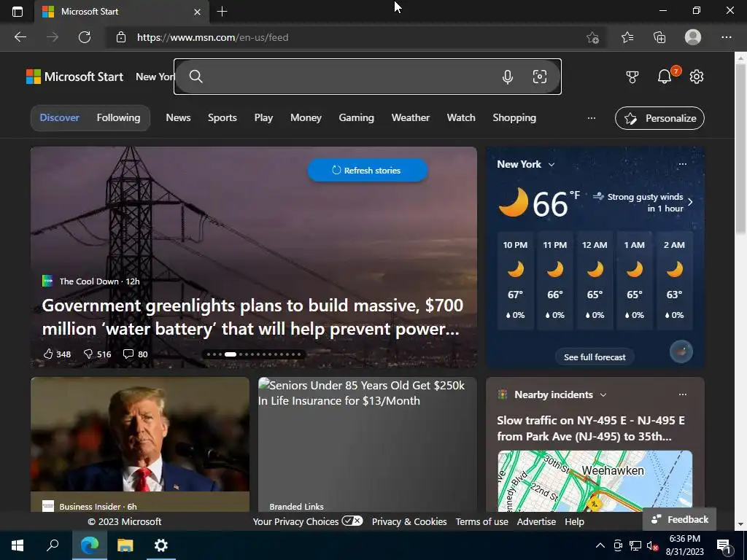
Task: Switch to the Following feed
Action: 119,117
